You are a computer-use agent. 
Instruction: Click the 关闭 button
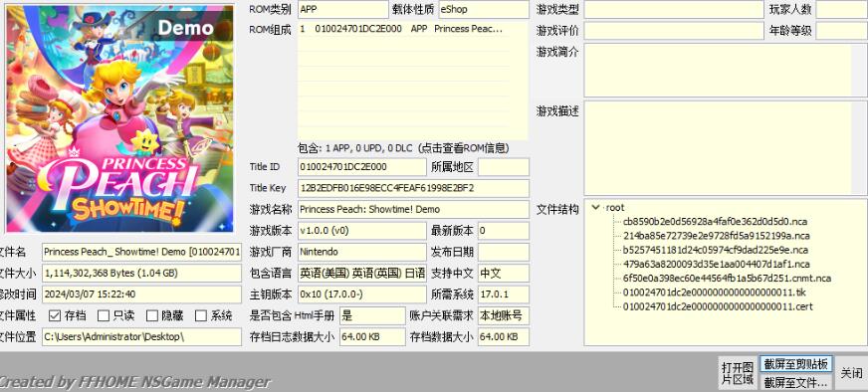coord(851,373)
